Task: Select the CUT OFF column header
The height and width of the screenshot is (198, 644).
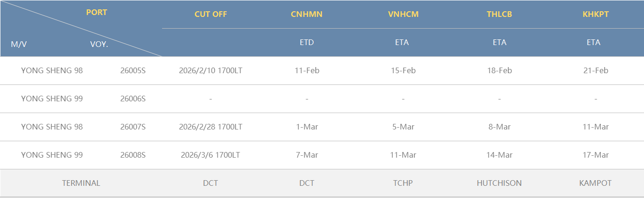Action: (210, 14)
